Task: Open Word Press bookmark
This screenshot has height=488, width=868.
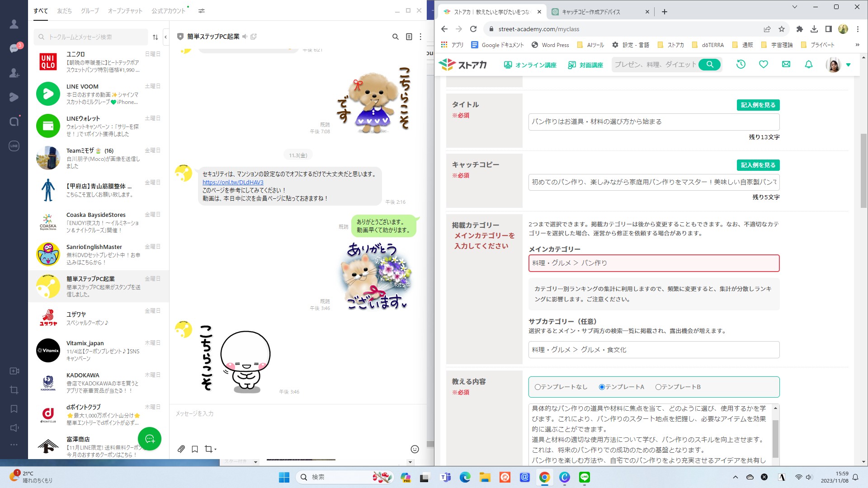Action: click(x=550, y=45)
